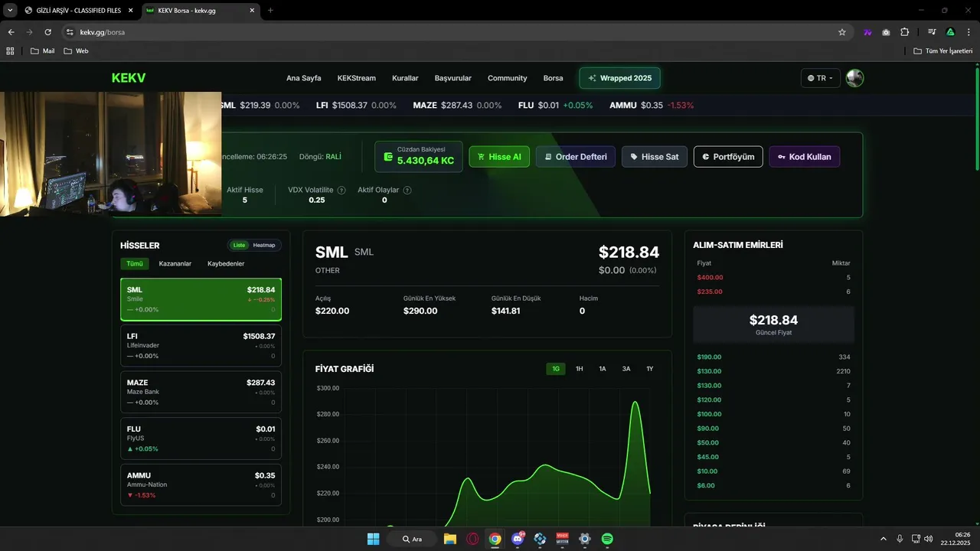The width and height of the screenshot is (980, 551).
Task: Open Opera from taskbar
Action: [x=472, y=539]
